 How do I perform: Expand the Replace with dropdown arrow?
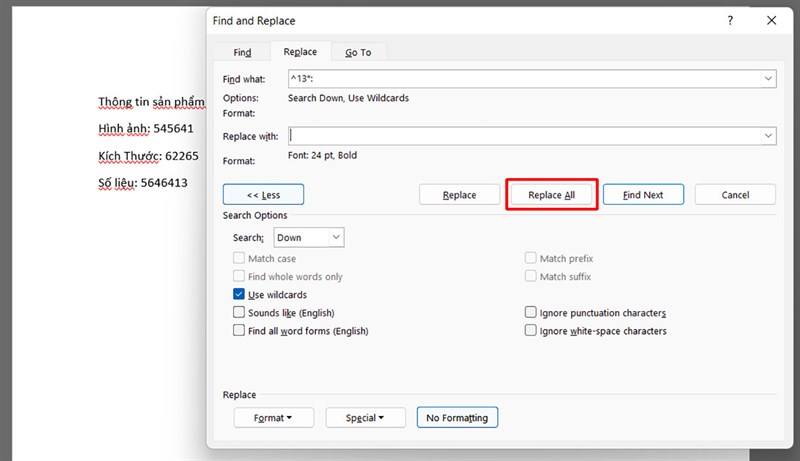(768, 136)
